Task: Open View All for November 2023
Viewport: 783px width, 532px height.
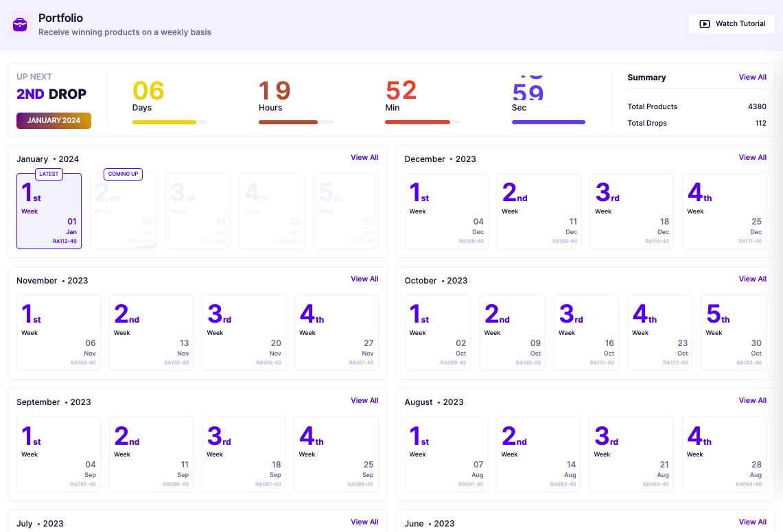Action: click(x=364, y=279)
